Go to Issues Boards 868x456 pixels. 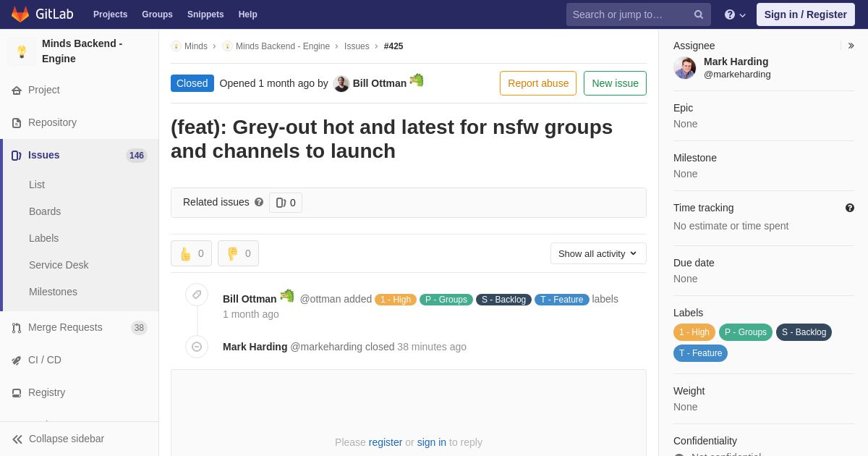coord(45,211)
